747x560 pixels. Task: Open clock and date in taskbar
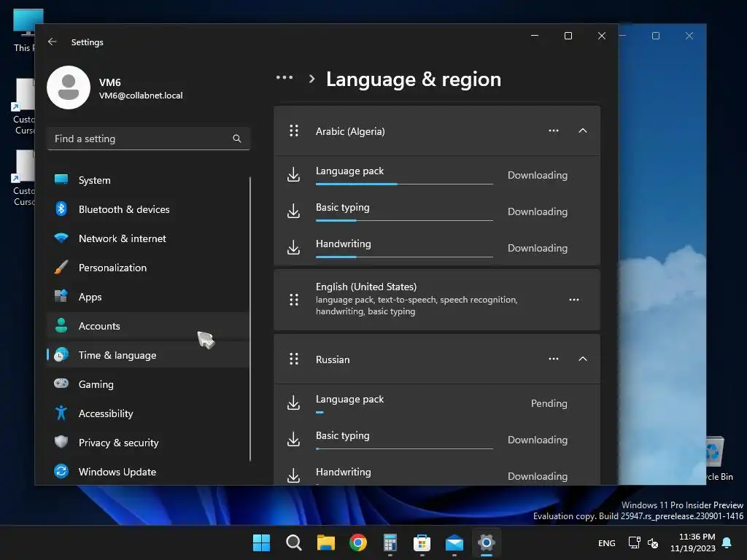tap(693, 542)
